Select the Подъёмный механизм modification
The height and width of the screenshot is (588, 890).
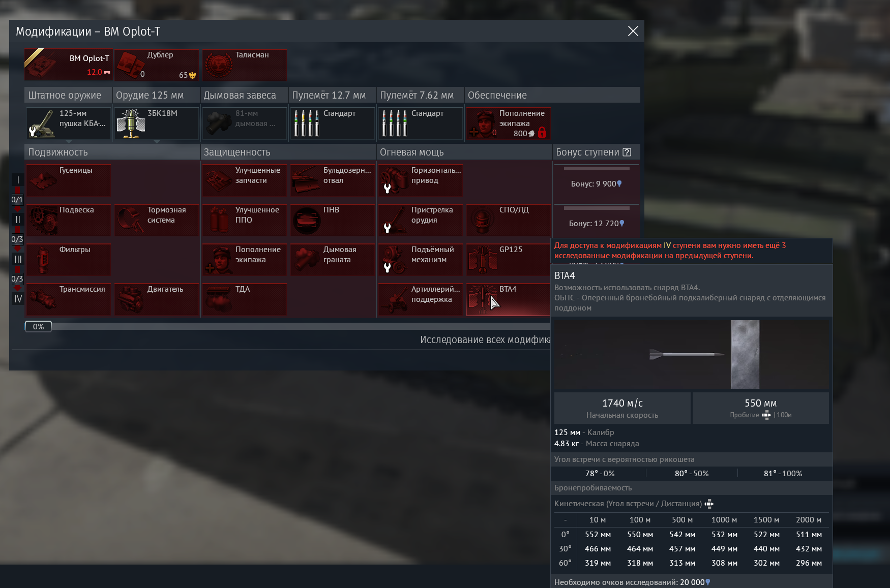tap(421, 259)
